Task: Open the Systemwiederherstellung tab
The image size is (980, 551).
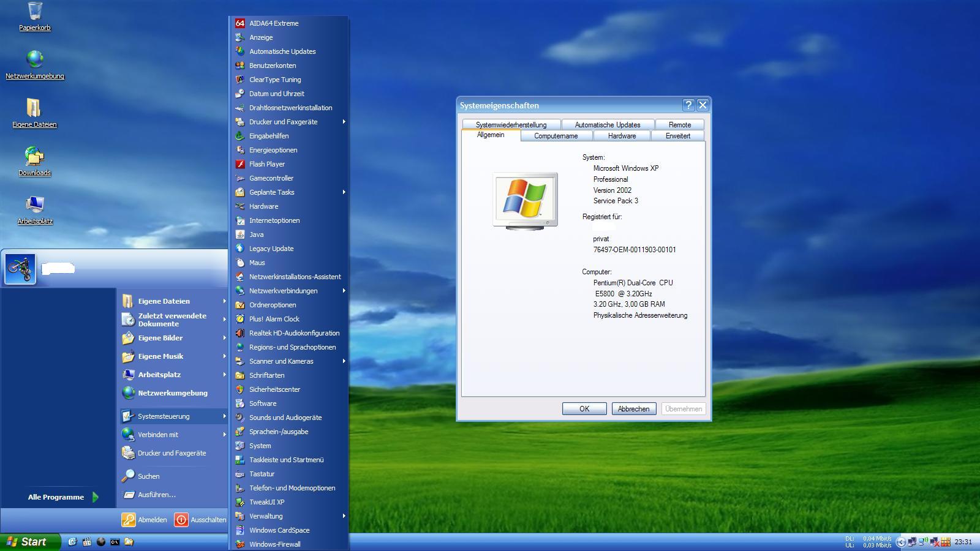Action: point(511,125)
